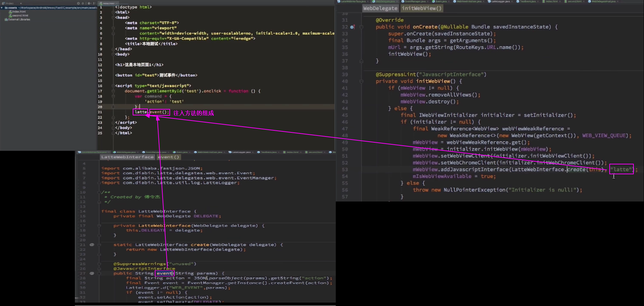Click the @JavascriptInterface annotation on line 26

pyautogui.click(x=144, y=269)
